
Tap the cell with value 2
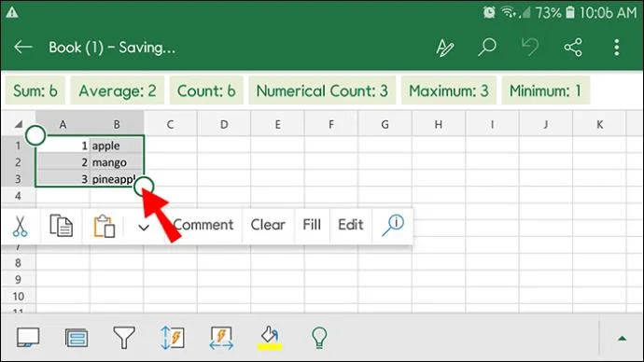(63, 162)
